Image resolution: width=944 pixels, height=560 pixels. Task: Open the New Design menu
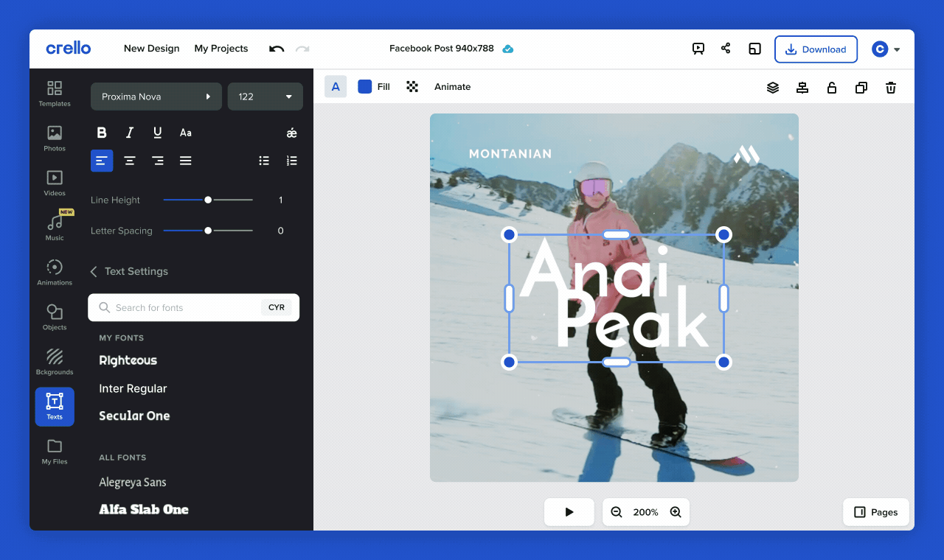point(152,49)
